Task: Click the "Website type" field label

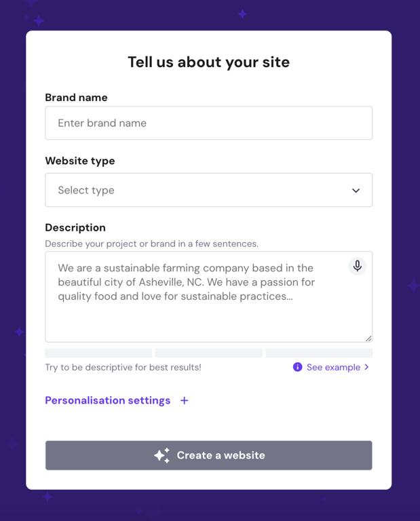Action: (80, 161)
